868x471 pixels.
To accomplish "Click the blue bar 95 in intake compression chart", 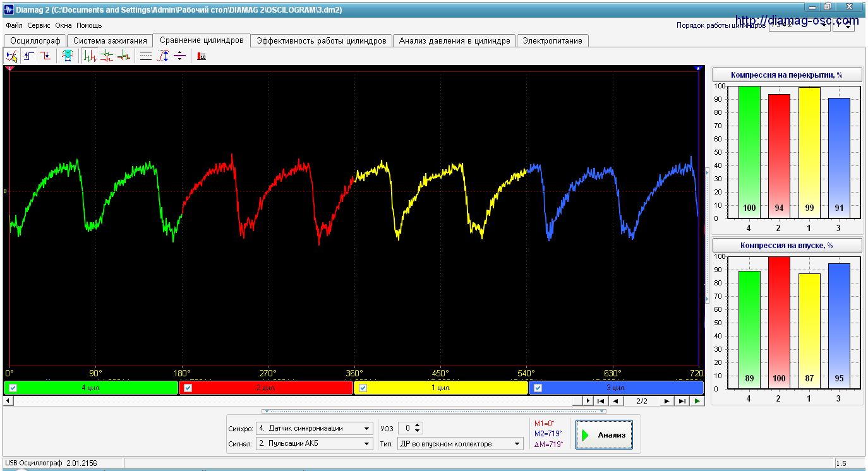I will tap(838, 326).
